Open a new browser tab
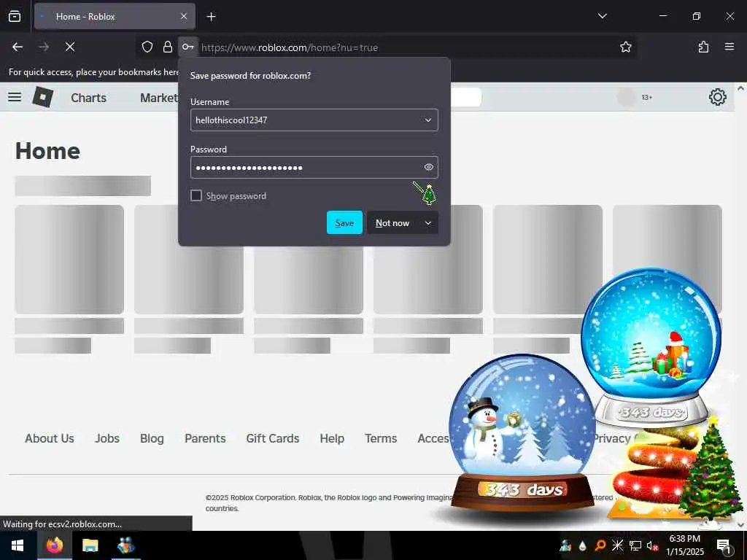 coord(211,17)
